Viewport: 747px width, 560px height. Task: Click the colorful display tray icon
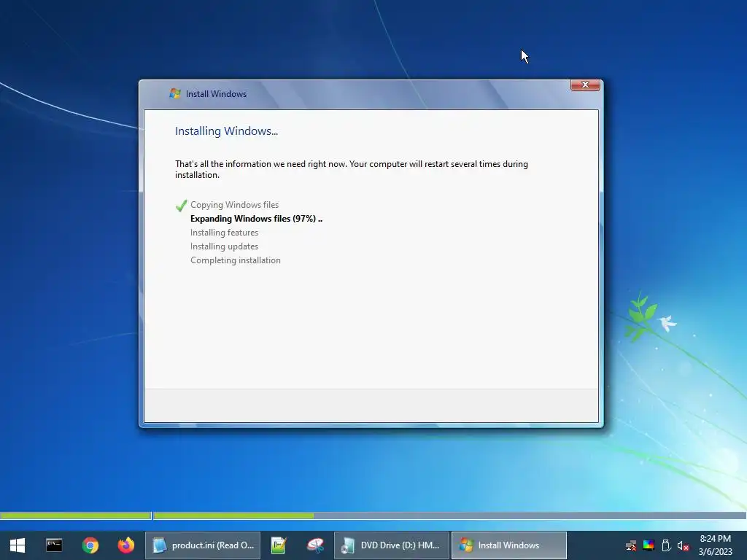pos(649,545)
